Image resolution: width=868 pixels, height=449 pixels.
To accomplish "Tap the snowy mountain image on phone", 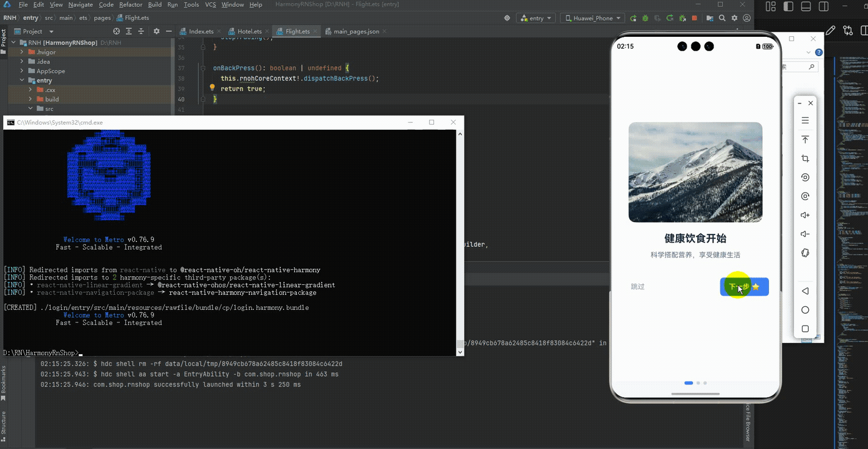I will click(x=695, y=172).
